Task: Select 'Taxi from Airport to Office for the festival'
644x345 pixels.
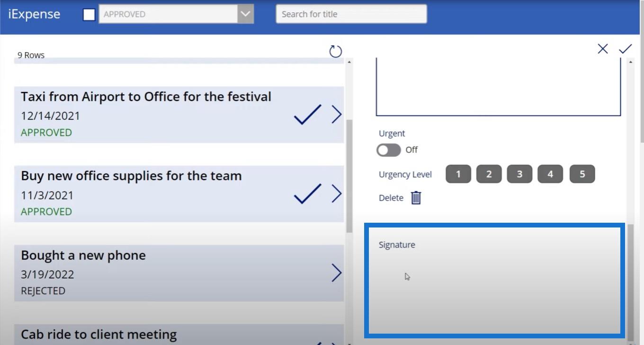Action: (146, 97)
